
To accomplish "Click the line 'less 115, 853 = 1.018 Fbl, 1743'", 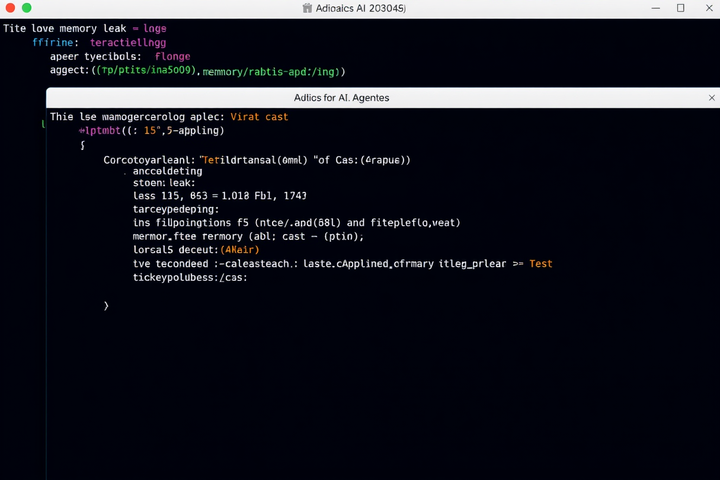I will 219,196.
